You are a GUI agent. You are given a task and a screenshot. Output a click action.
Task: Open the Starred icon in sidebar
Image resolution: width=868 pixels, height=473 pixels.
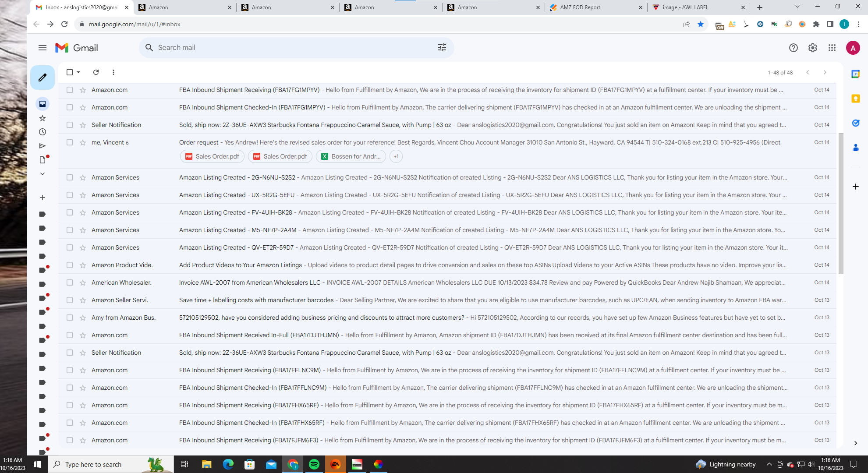[x=43, y=118]
